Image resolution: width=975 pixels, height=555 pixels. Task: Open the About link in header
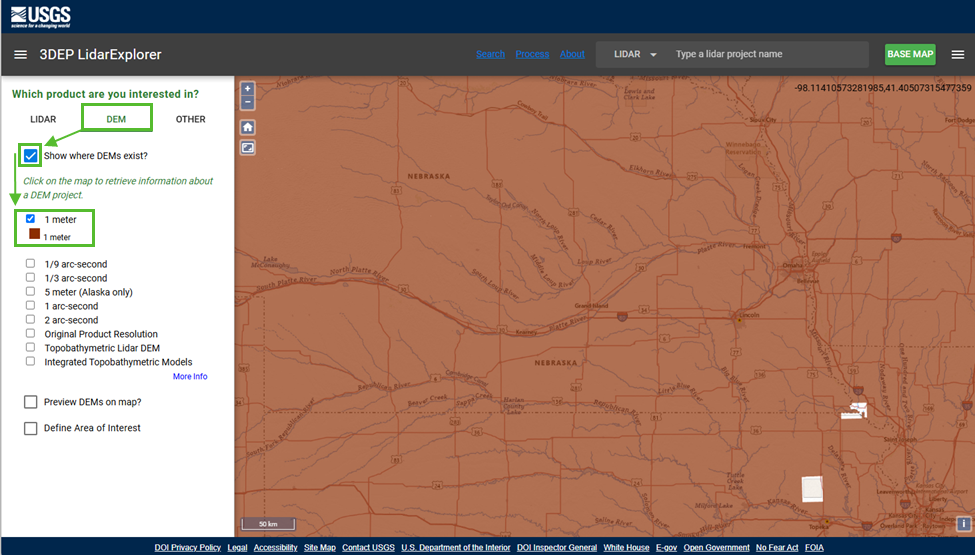[x=572, y=54]
